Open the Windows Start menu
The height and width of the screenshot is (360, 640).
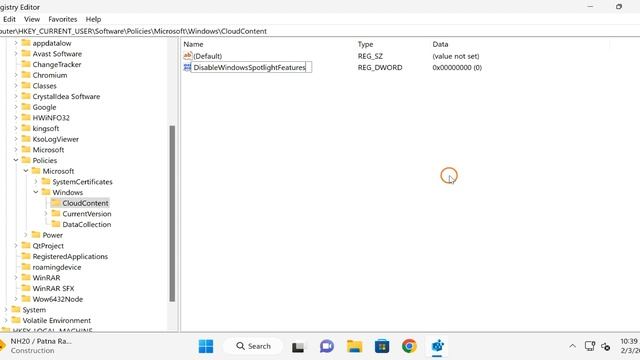pos(206,346)
